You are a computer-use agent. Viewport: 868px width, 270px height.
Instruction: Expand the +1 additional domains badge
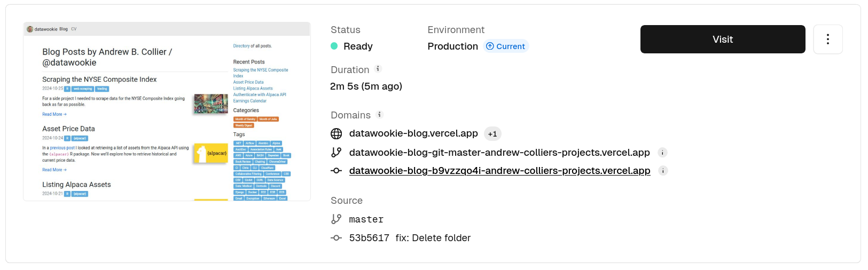pyautogui.click(x=492, y=134)
